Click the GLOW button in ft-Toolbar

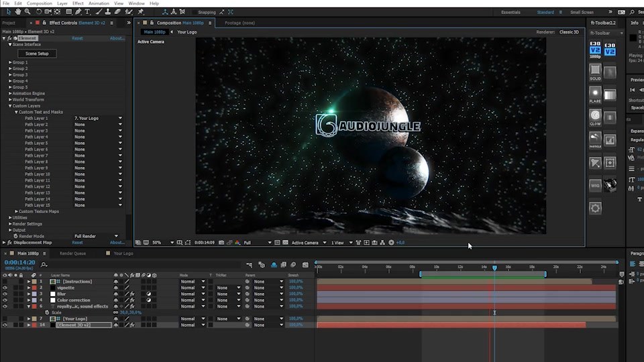coord(595,117)
